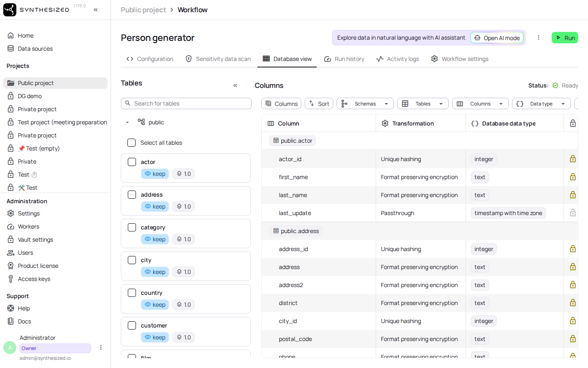
Task: Click the 1.0 scale badge on actor
Action: [183, 174]
